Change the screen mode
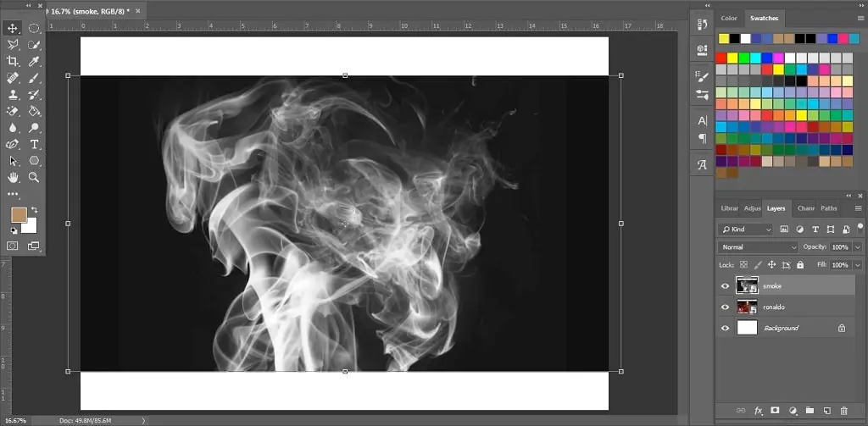This screenshot has width=868, height=426. coord(34,246)
